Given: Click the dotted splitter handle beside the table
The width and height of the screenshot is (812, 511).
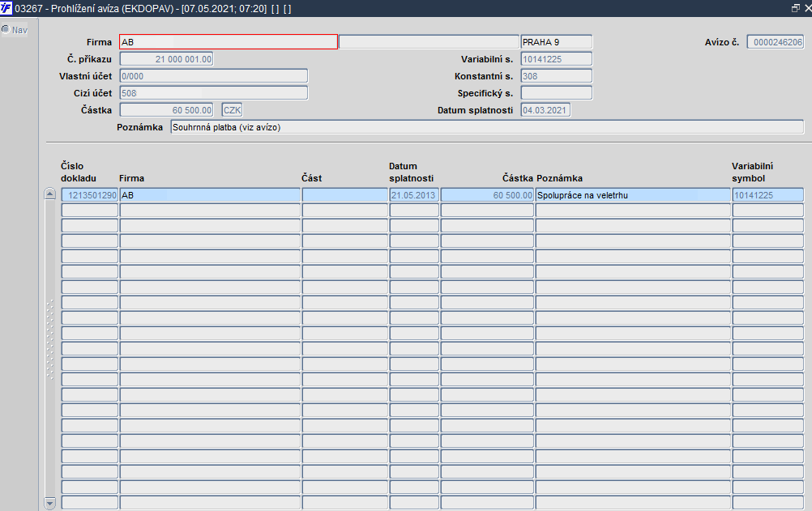Looking at the screenshot, I should click(x=49, y=339).
